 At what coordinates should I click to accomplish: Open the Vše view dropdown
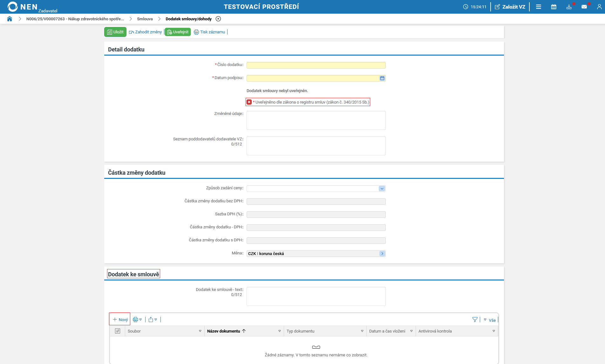tap(490, 320)
